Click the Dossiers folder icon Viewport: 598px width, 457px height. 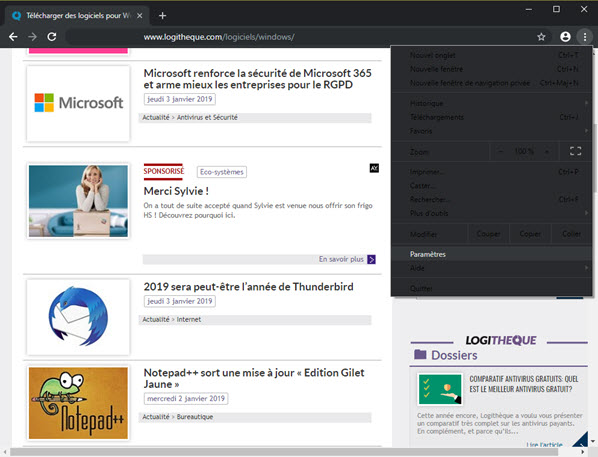click(420, 355)
